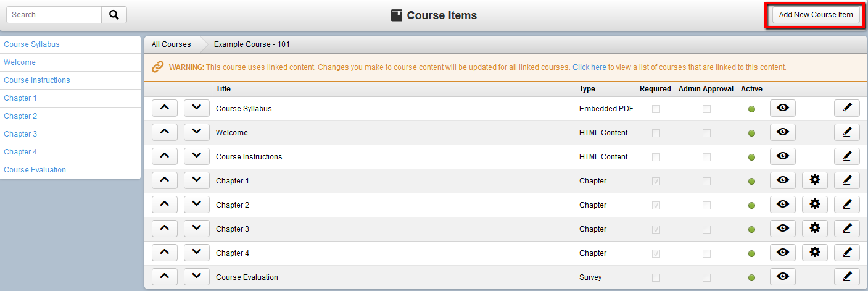Click pencil icon for Welcome row

[x=846, y=132]
